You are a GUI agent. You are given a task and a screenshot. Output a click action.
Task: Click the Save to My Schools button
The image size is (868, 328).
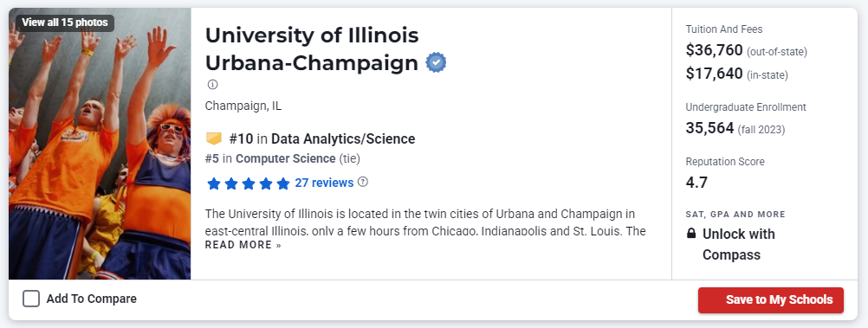coord(771,299)
